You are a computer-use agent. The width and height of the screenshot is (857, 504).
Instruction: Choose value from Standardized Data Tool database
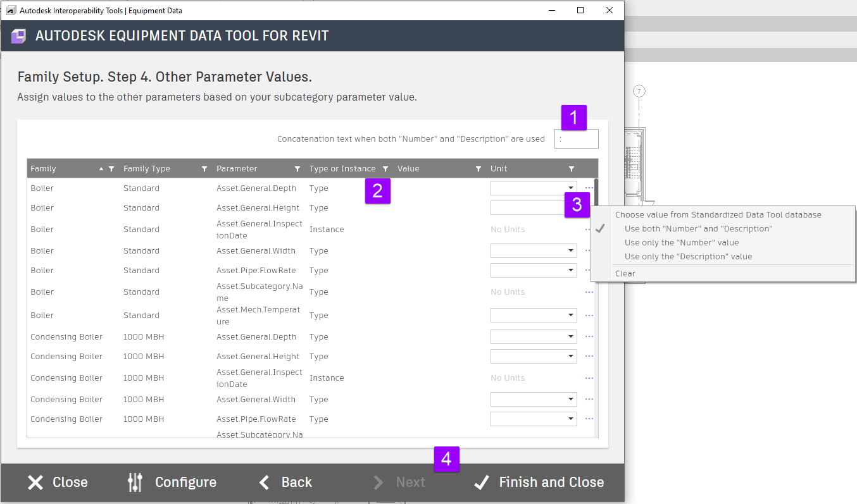(718, 215)
